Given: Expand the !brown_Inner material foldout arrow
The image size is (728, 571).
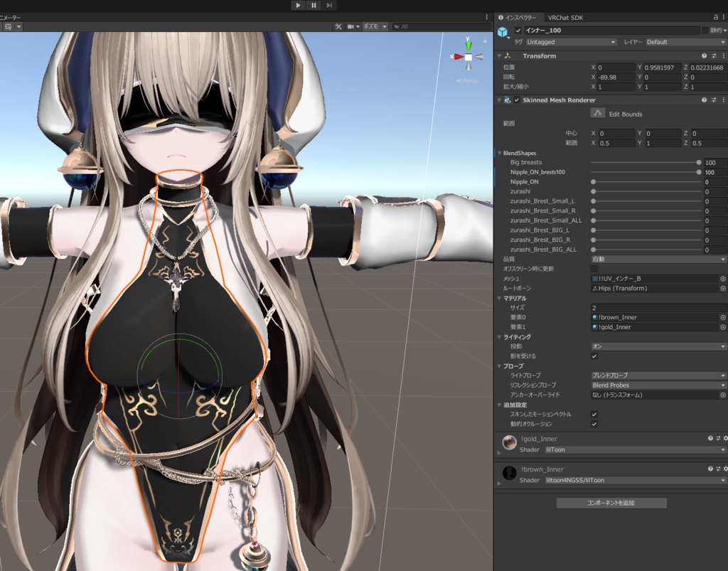Looking at the screenshot, I should point(500,484).
